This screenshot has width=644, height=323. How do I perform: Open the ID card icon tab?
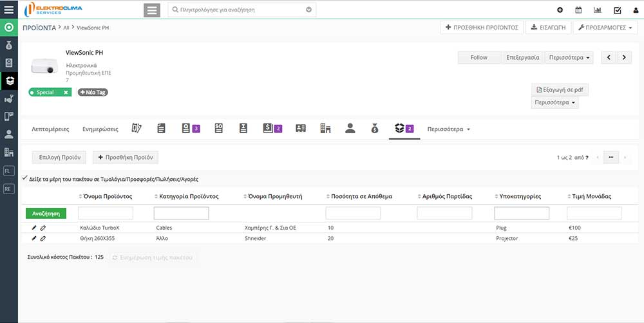(301, 129)
